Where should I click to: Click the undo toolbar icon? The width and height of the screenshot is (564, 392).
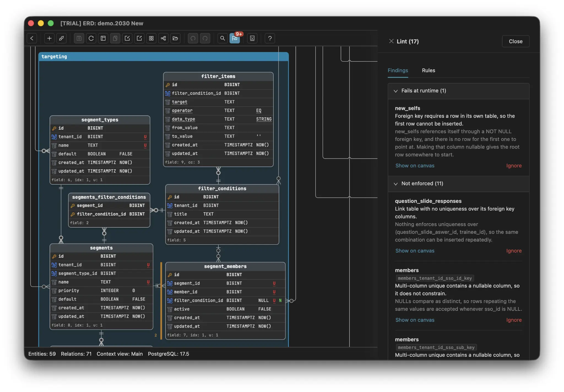coord(193,38)
